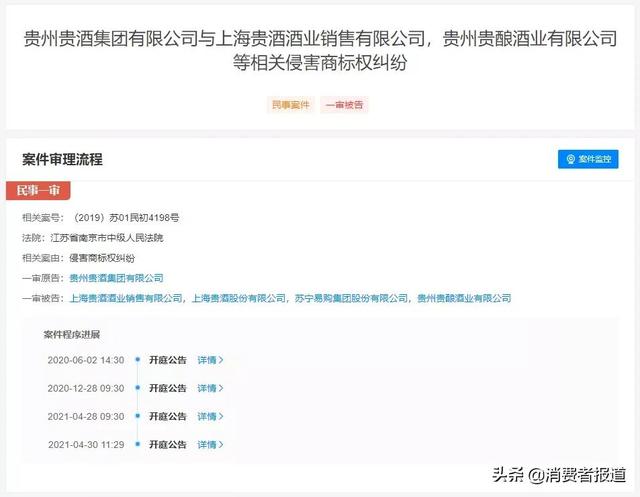The width and height of the screenshot is (640, 497).
Task: Click the case title heading text
Action: (x=320, y=50)
